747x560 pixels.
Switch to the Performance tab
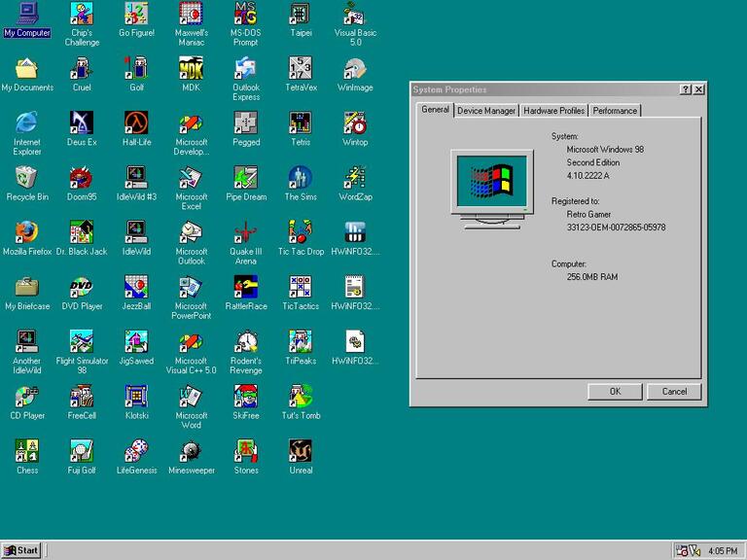point(615,111)
